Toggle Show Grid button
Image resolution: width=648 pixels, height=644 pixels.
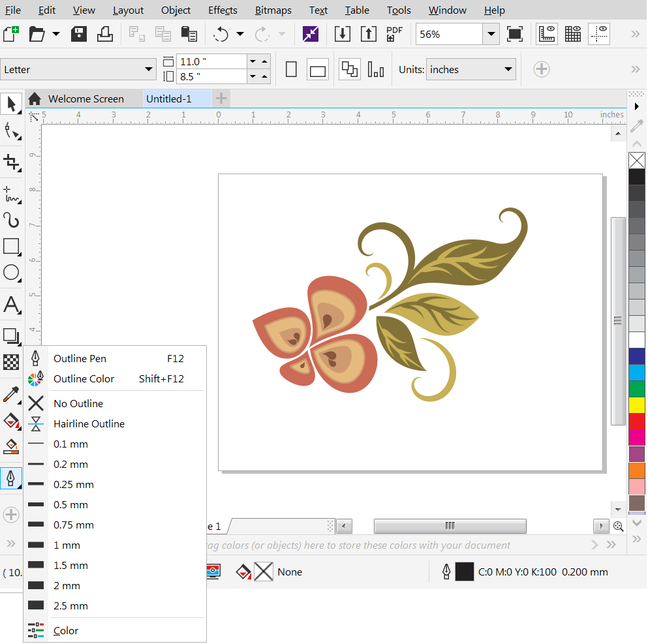point(573,34)
